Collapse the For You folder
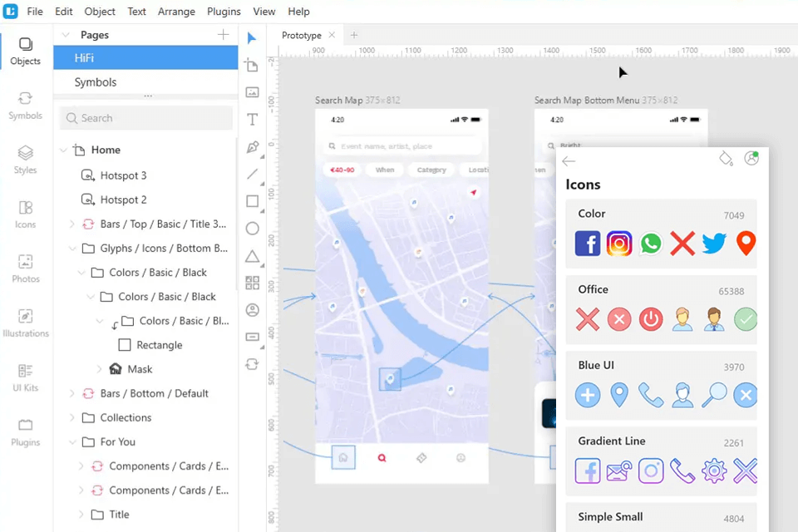Viewport: 798px width, 532px height. 72,442
